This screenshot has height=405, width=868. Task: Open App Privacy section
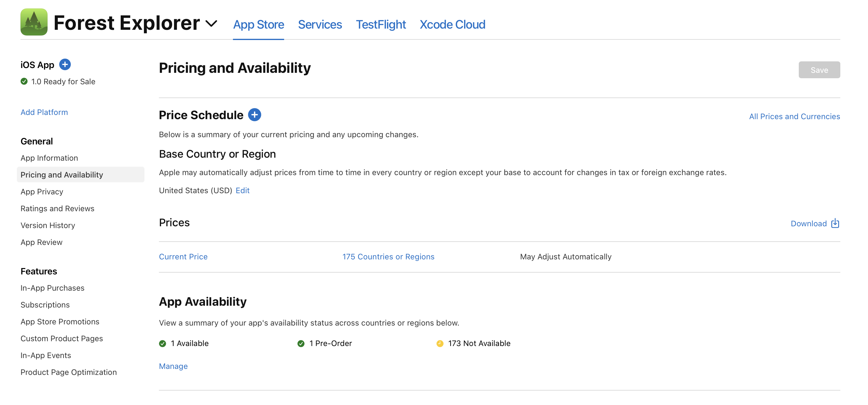click(42, 191)
